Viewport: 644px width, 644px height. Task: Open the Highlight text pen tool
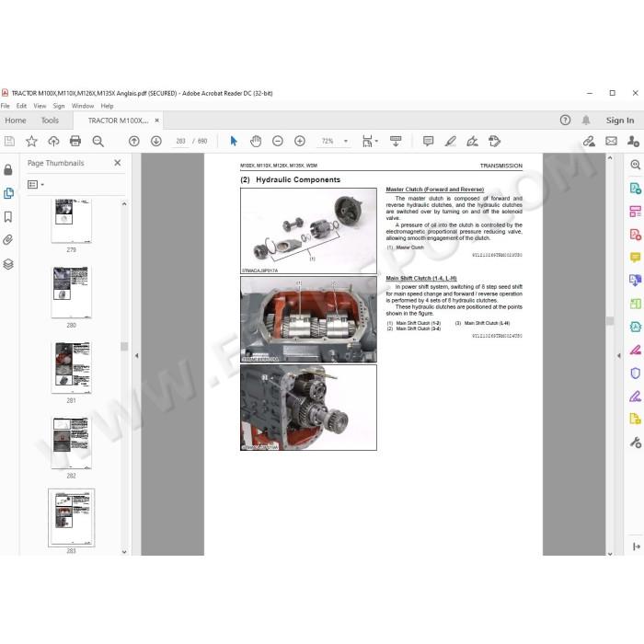(x=451, y=142)
